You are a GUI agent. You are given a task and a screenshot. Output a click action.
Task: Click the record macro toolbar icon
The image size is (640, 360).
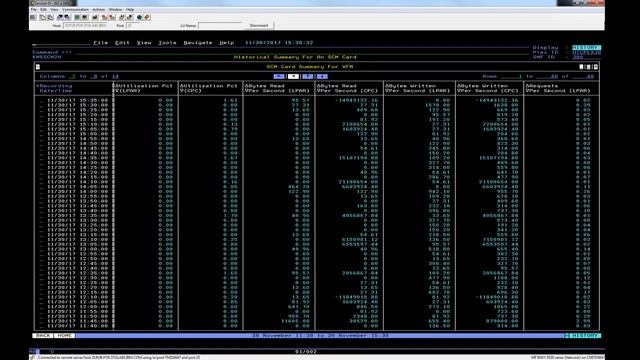pos(104,17)
